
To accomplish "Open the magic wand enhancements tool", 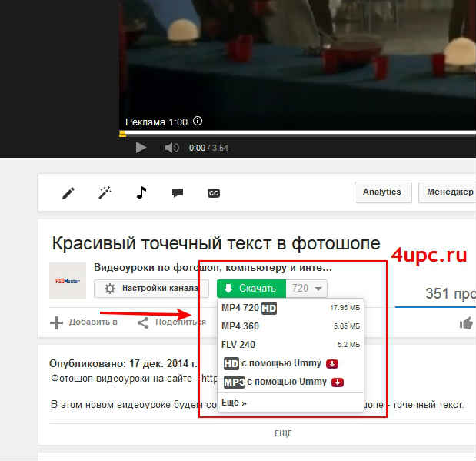I will (x=105, y=193).
